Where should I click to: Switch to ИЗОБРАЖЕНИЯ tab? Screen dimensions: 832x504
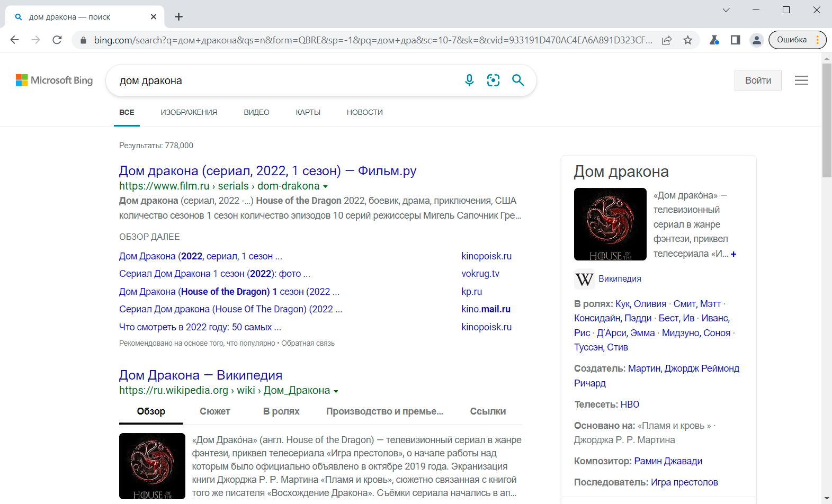tap(189, 112)
